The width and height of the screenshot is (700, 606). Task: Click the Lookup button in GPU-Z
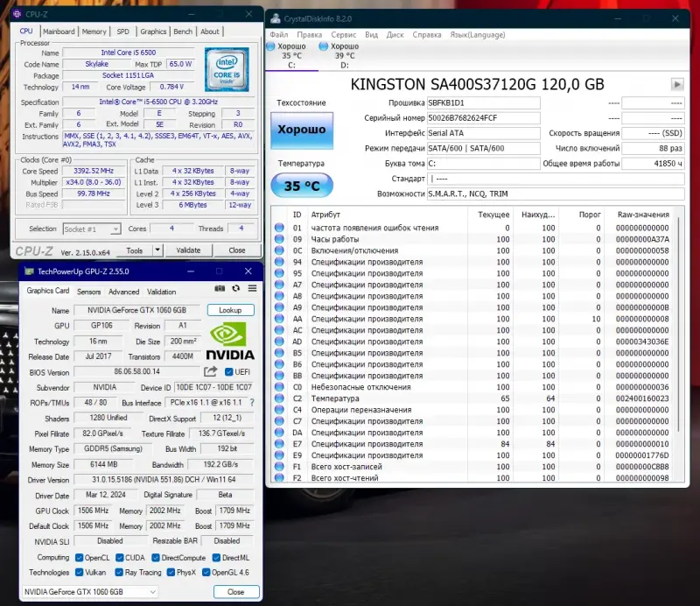coord(230,310)
